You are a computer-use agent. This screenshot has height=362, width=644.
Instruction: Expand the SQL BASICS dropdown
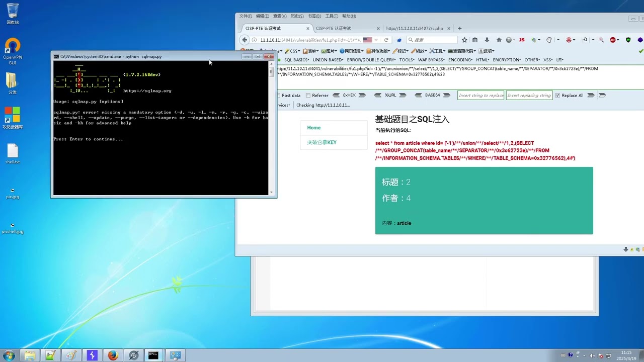pyautogui.click(x=296, y=60)
